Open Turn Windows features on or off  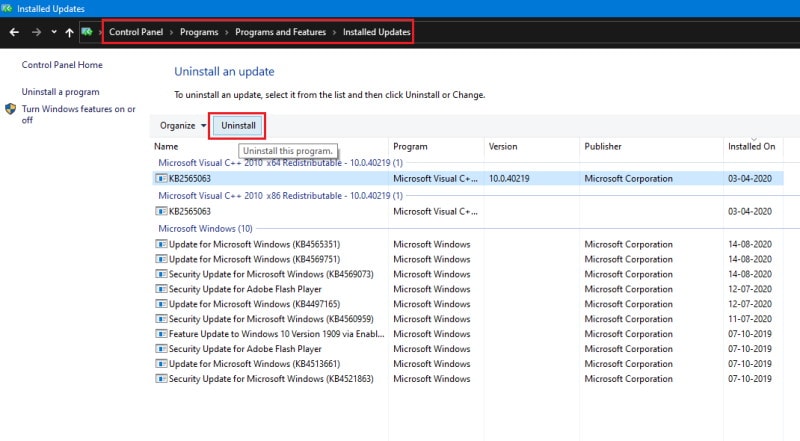(x=79, y=114)
